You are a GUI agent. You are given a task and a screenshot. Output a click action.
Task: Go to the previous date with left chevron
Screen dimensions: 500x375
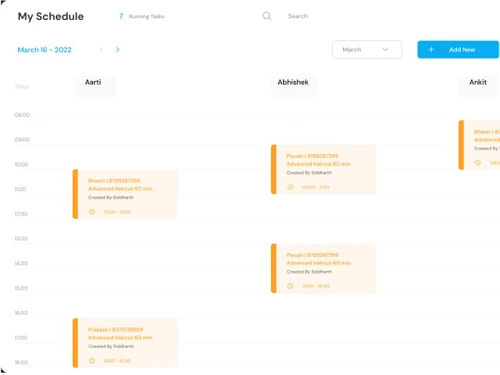(101, 50)
